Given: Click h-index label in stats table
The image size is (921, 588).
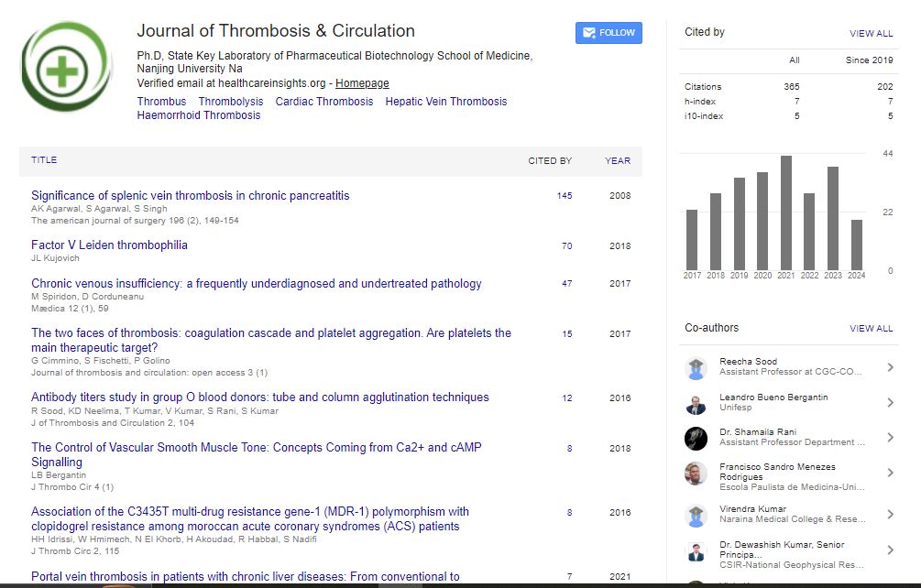Looking at the screenshot, I should pos(699,102).
